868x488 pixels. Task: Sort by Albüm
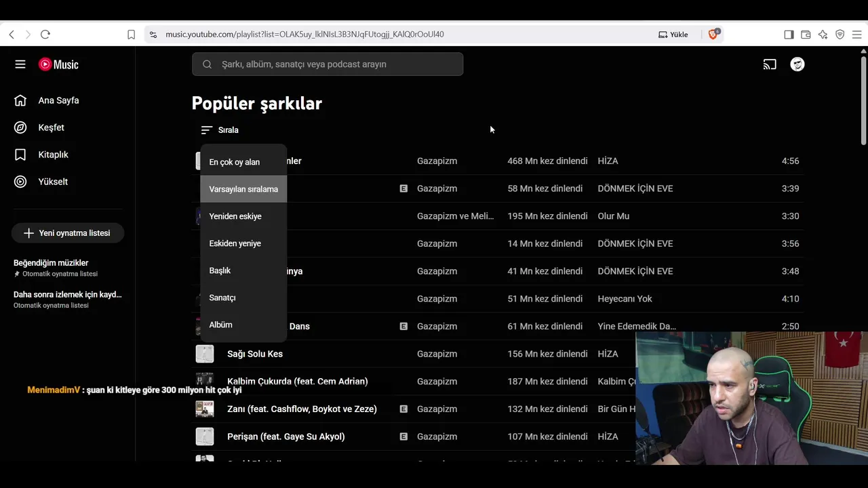point(243,325)
